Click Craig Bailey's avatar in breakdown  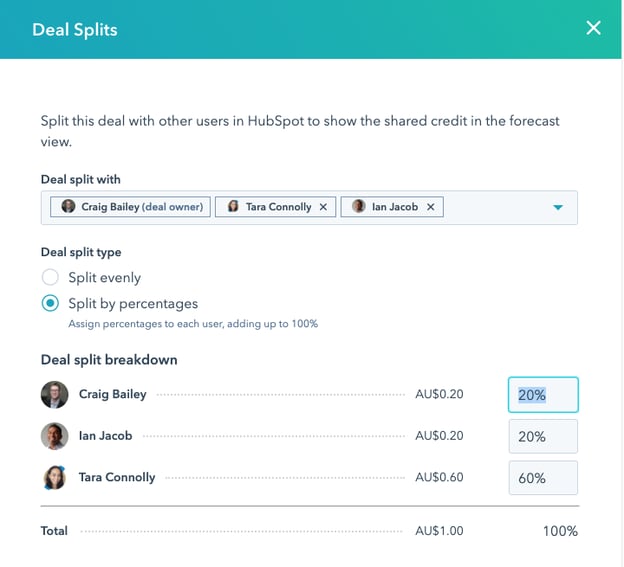coord(55,394)
